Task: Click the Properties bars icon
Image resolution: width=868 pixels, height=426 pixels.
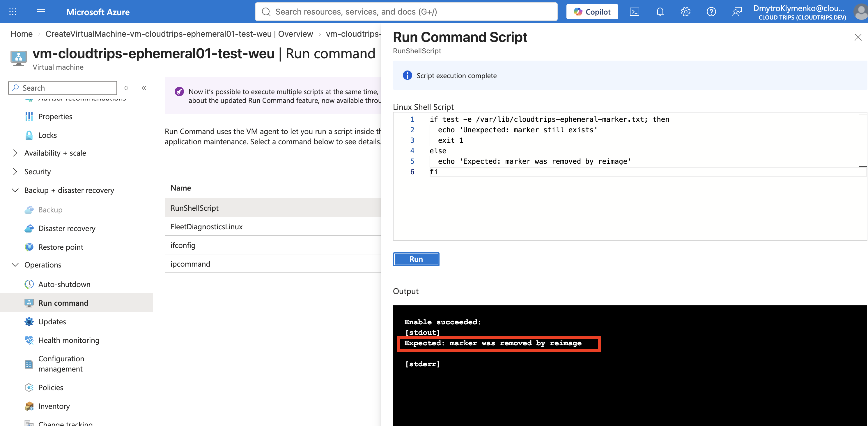Action: tap(29, 116)
